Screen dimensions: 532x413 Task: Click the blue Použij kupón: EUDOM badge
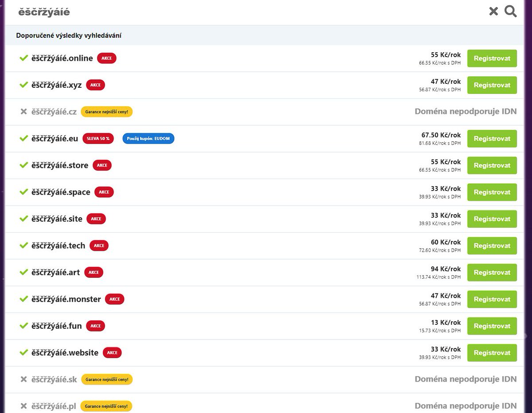149,138
